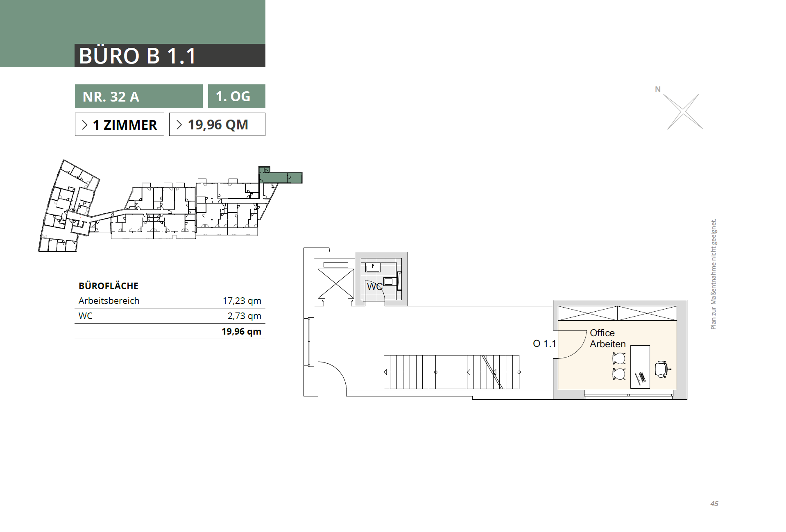786x532 pixels.
Task: Select the O 1.1 room label
Action: tap(544, 344)
